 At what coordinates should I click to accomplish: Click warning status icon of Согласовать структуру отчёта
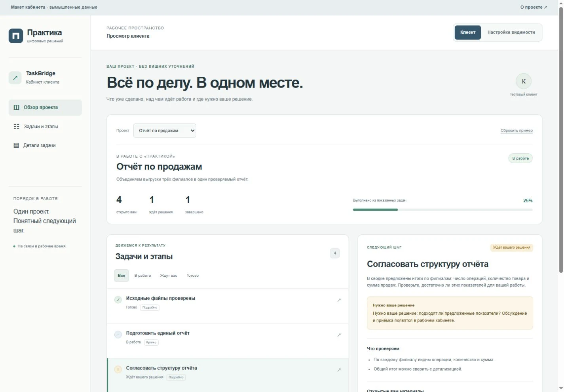[x=118, y=369]
